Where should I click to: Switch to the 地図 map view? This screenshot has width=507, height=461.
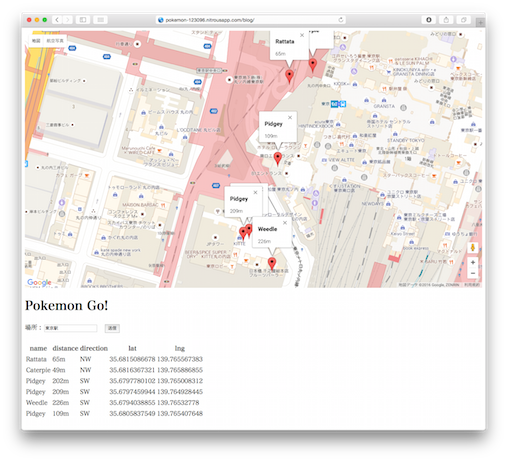[x=36, y=41]
